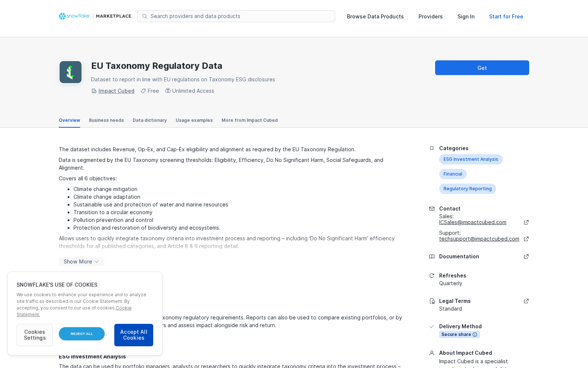Viewport: 588px width, 368px height.
Task: Click the search magnifier icon
Action: (145, 16)
